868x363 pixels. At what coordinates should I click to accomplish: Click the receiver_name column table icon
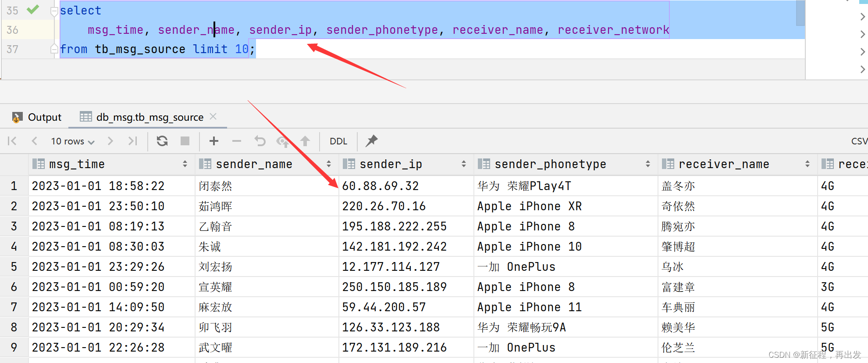pyautogui.click(x=668, y=164)
